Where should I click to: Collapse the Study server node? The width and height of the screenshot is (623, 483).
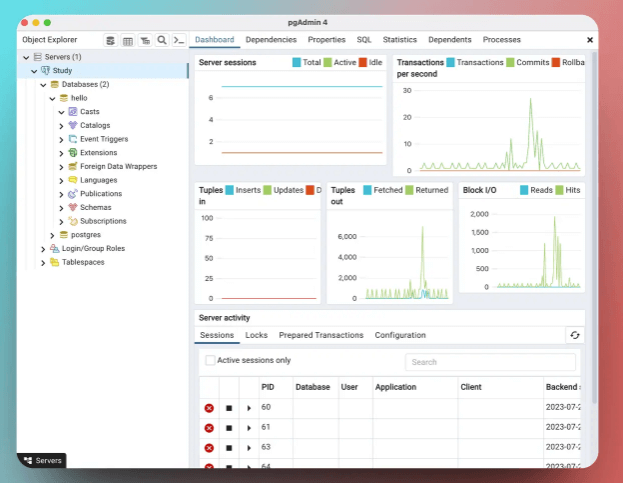(34, 71)
